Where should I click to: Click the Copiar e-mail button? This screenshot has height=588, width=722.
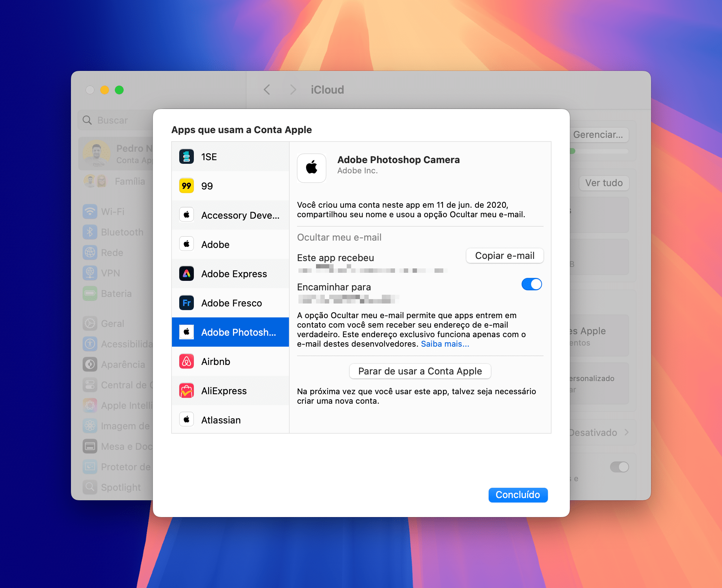(505, 256)
